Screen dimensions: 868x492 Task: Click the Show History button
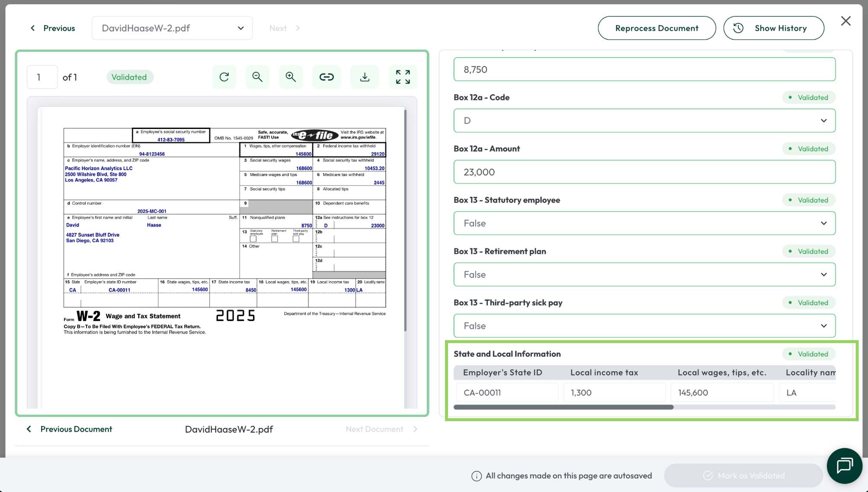click(773, 28)
